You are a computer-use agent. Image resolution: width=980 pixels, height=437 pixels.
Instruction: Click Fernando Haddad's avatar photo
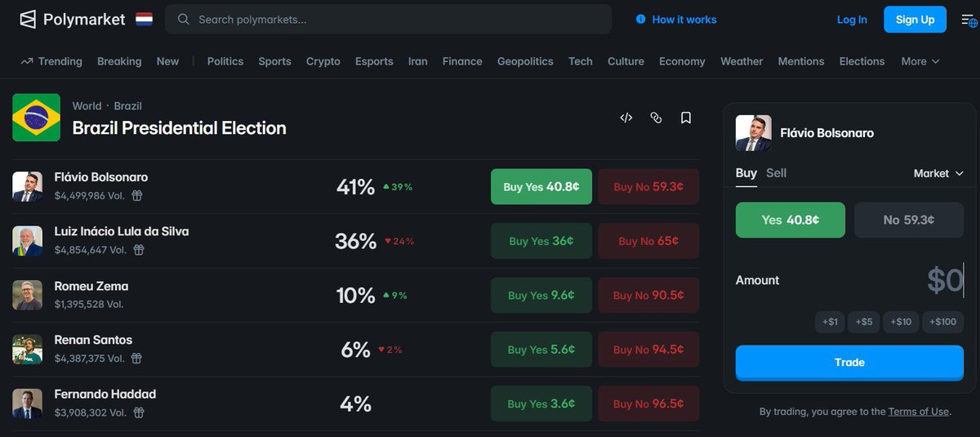point(27,404)
